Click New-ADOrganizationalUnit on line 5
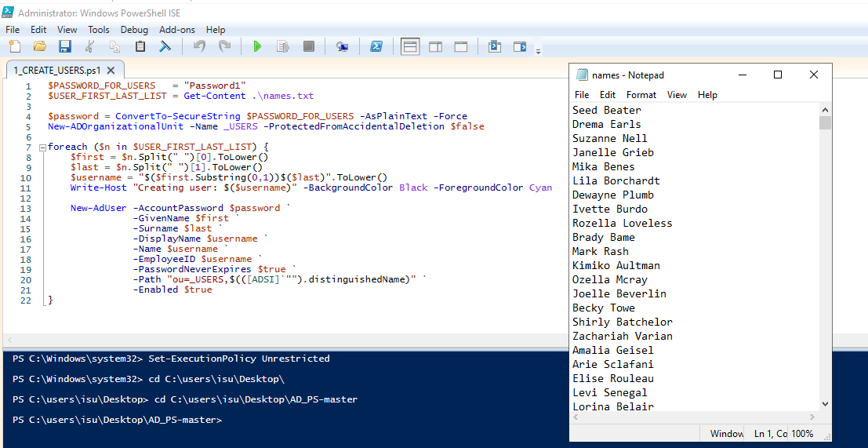The height and width of the screenshot is (448, 868). pyautogui.click(x=116, y=126)
